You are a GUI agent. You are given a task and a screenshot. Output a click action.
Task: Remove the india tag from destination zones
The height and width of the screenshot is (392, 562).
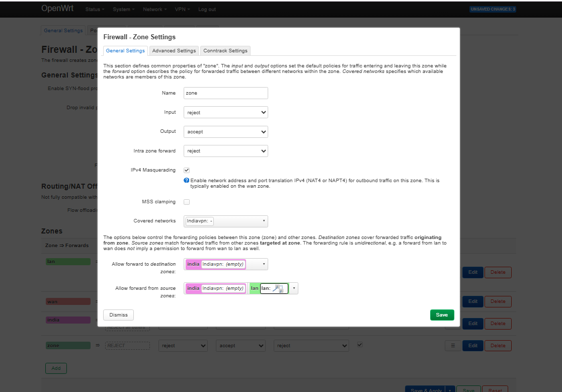[193, 264]
